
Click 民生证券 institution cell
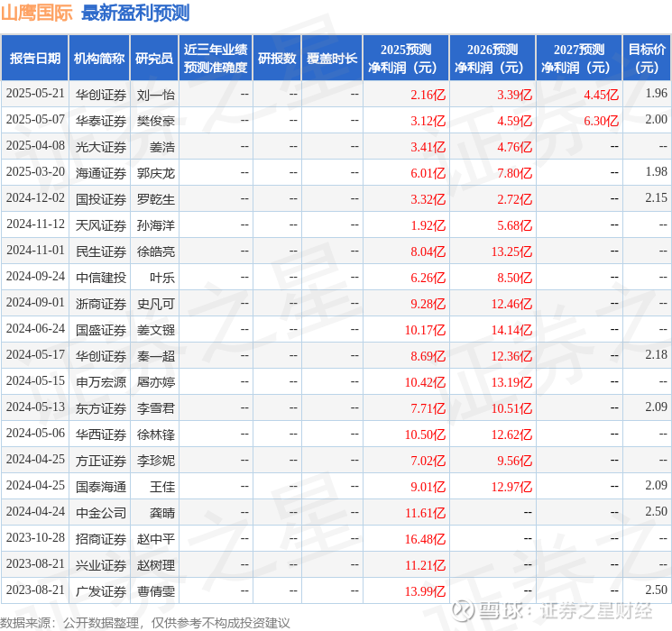tap(101, 251)
